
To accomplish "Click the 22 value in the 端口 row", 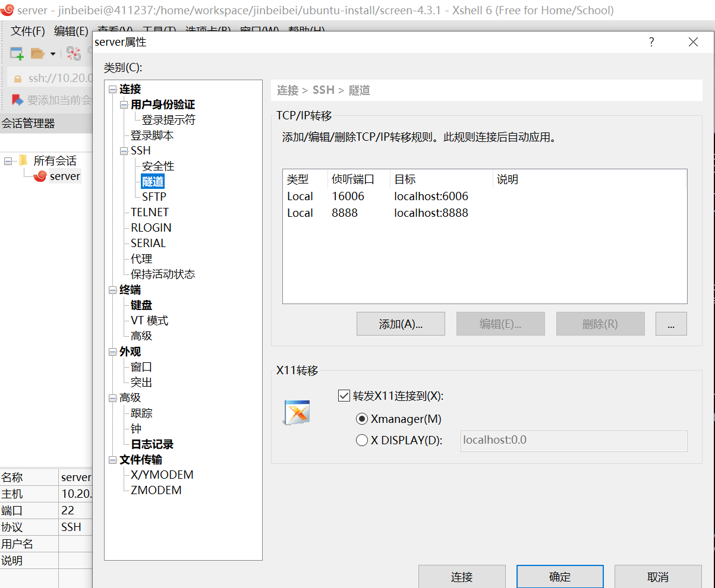I will tap(67, 510).
